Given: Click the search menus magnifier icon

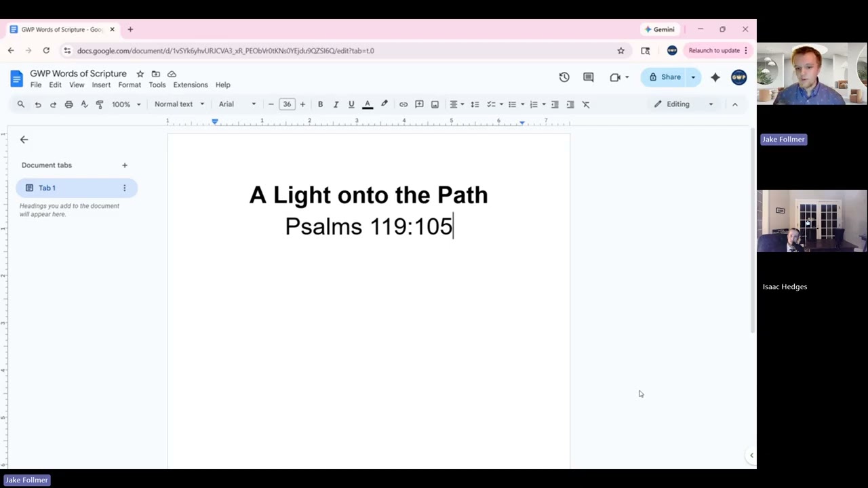Looking at the screenshot, I should [21, 104].
